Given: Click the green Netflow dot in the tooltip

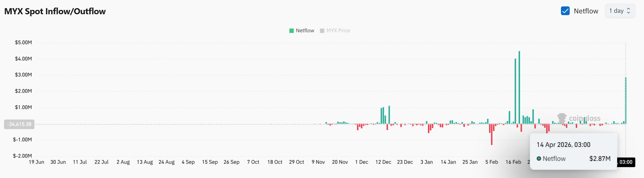Looking at the screenshot, I should point(539,159).
